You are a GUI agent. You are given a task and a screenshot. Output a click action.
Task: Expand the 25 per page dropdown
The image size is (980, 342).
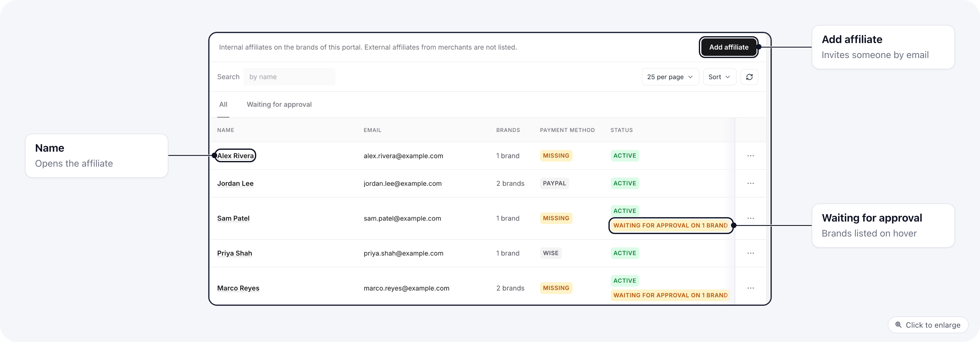click(x=670, y=77)
